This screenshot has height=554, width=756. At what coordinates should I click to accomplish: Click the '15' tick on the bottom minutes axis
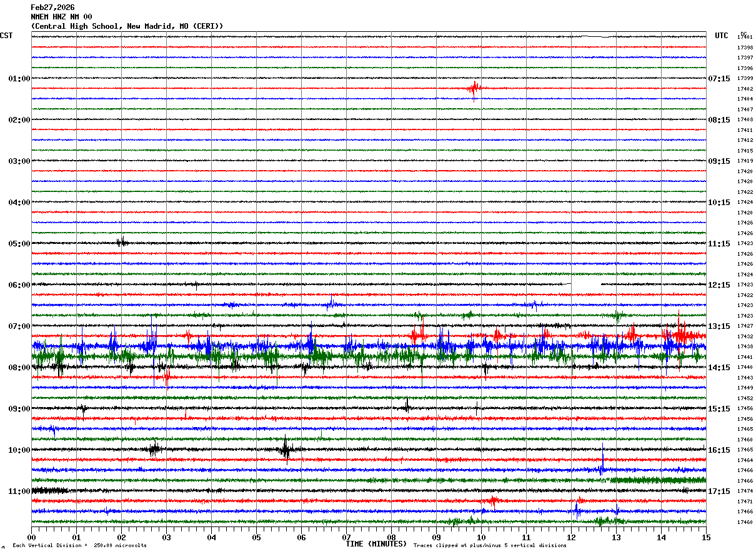tap(706, 537)
